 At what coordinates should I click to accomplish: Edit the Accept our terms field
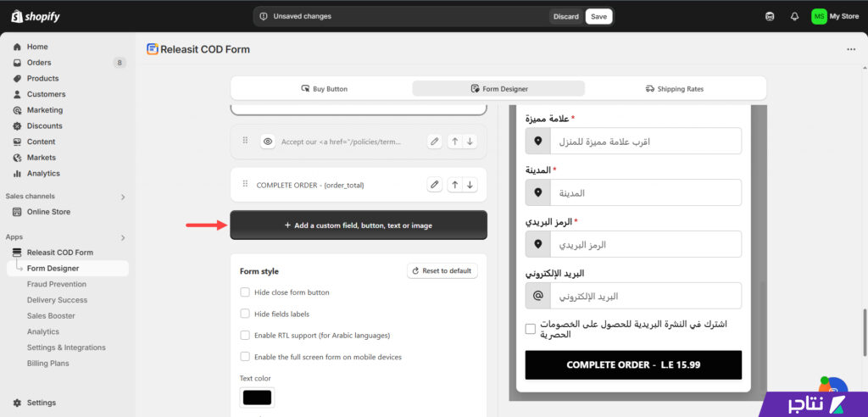[x=435, y=142]
